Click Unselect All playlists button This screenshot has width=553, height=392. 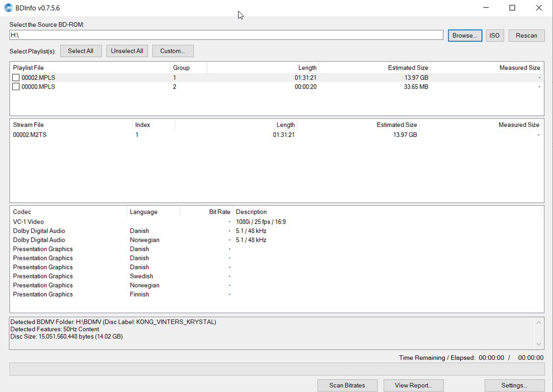[127, 51]
